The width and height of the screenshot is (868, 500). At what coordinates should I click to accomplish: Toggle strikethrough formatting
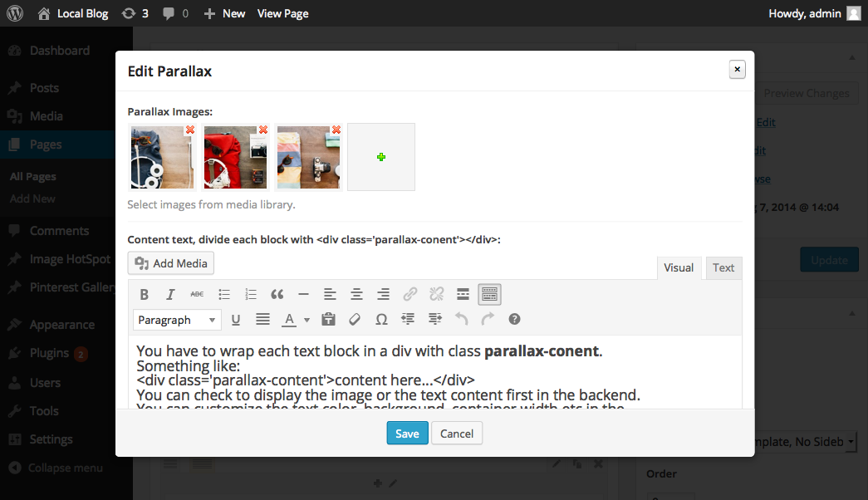tap(197, 294)
